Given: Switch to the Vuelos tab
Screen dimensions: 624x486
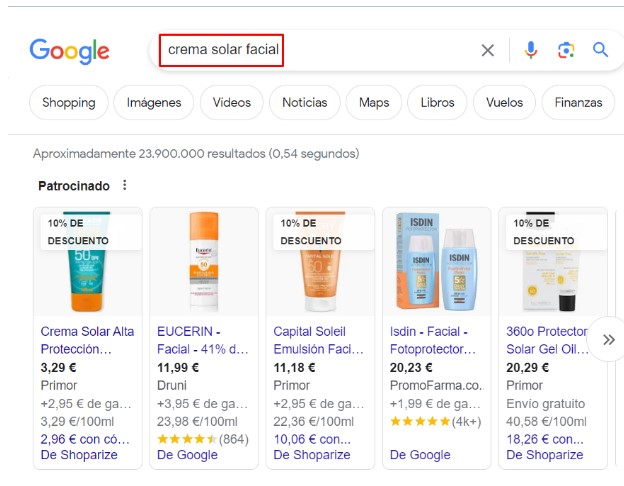Looking at the screenshot, I should 504,102.
